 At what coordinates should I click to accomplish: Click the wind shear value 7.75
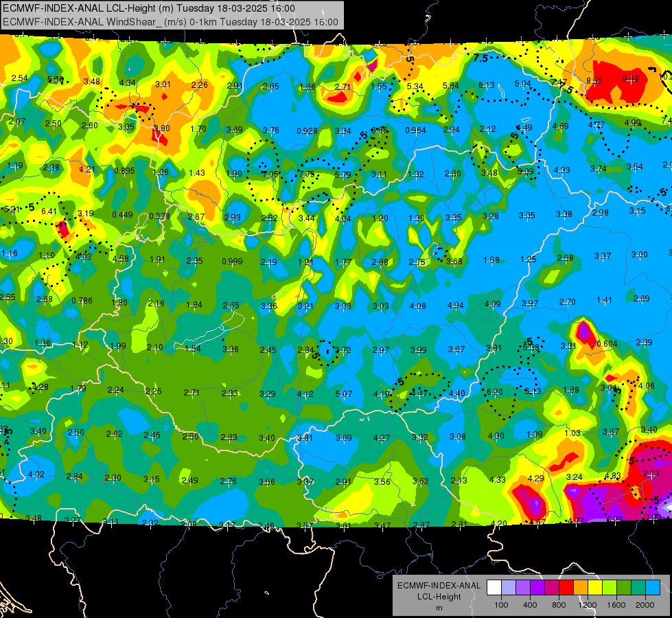[307, 174]
